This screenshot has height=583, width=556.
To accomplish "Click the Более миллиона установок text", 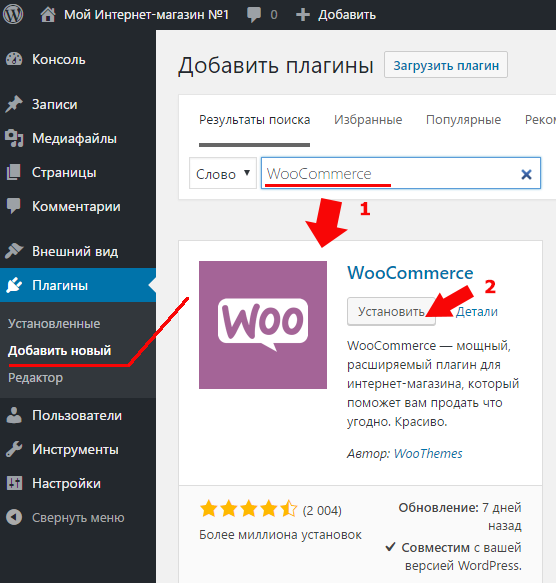I will coord(280,535).
